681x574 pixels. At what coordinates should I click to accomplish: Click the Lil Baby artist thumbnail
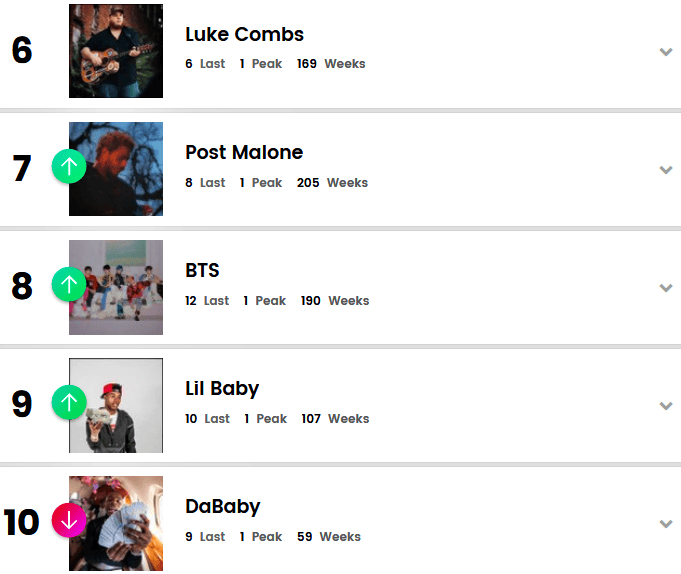[x=122, y=405]
